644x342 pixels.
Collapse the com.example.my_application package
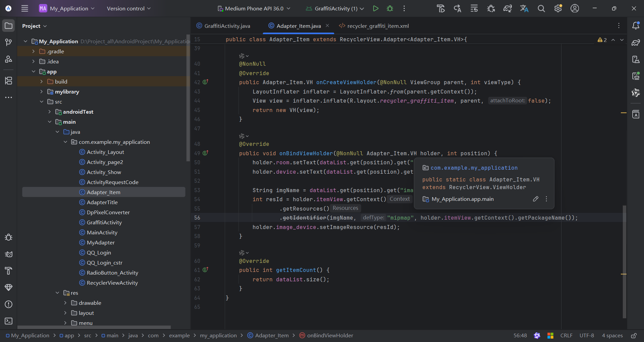tap(65, 142)
